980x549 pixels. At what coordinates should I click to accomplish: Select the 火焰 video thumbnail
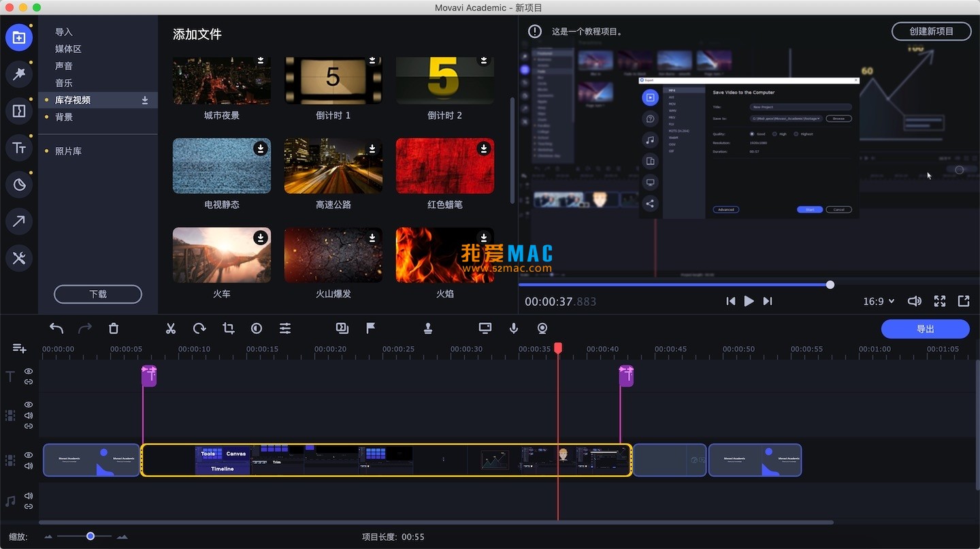[445, 255]
